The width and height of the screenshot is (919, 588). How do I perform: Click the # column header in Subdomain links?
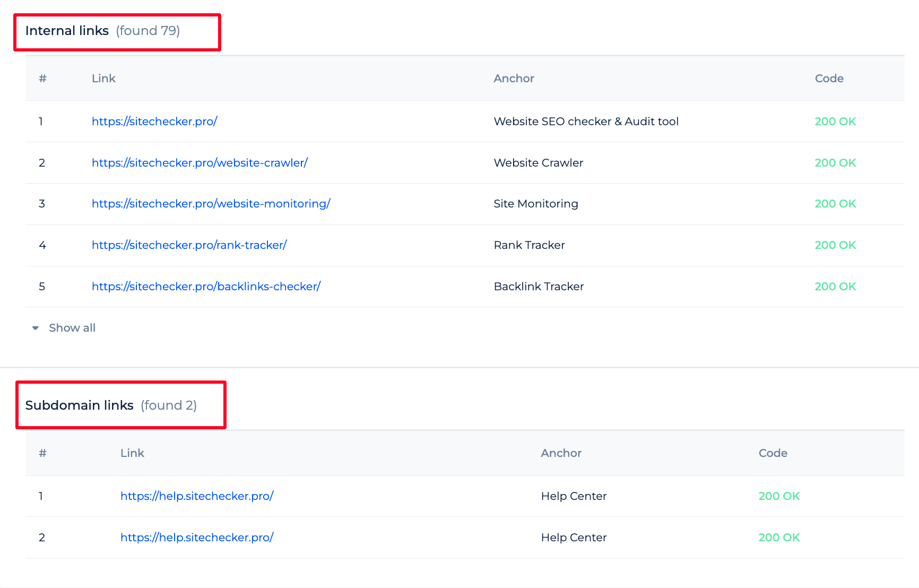coord(42,453)
